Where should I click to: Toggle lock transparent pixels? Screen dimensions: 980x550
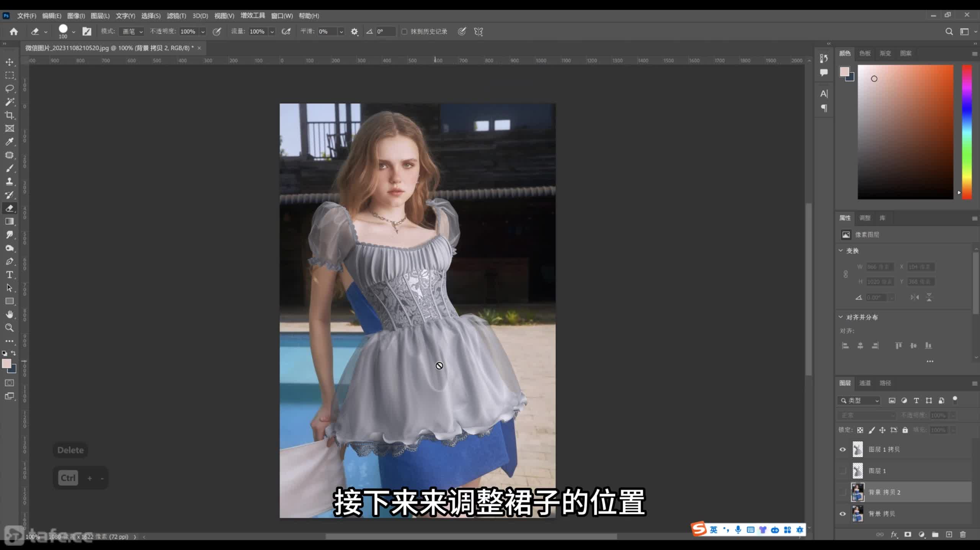point(860,430)
